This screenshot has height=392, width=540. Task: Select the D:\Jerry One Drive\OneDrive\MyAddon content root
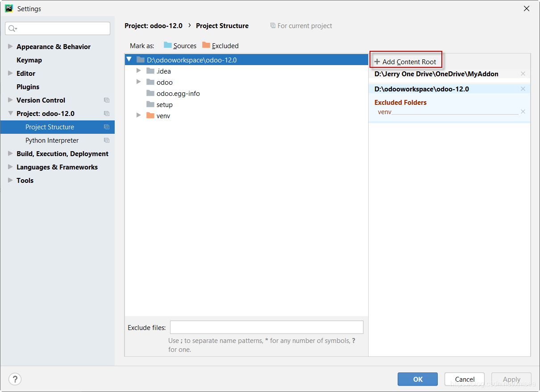tap(436, 74)
